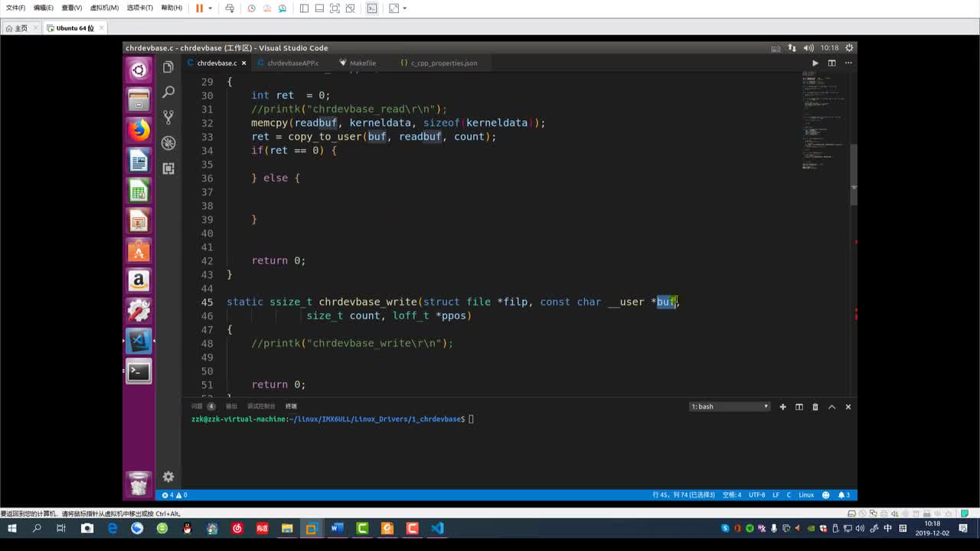Change indentation via the Spaces 4 status item
Screen dimensions: 980x551
[732, 495]
